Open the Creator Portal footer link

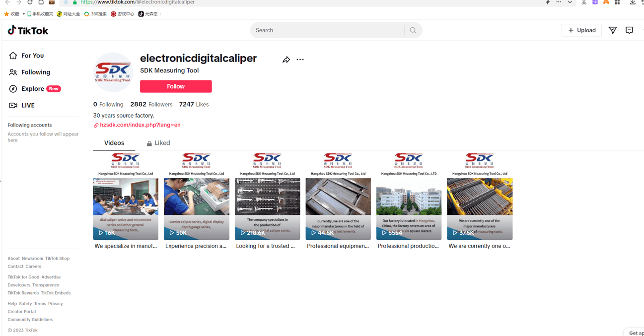pos(22,312)
